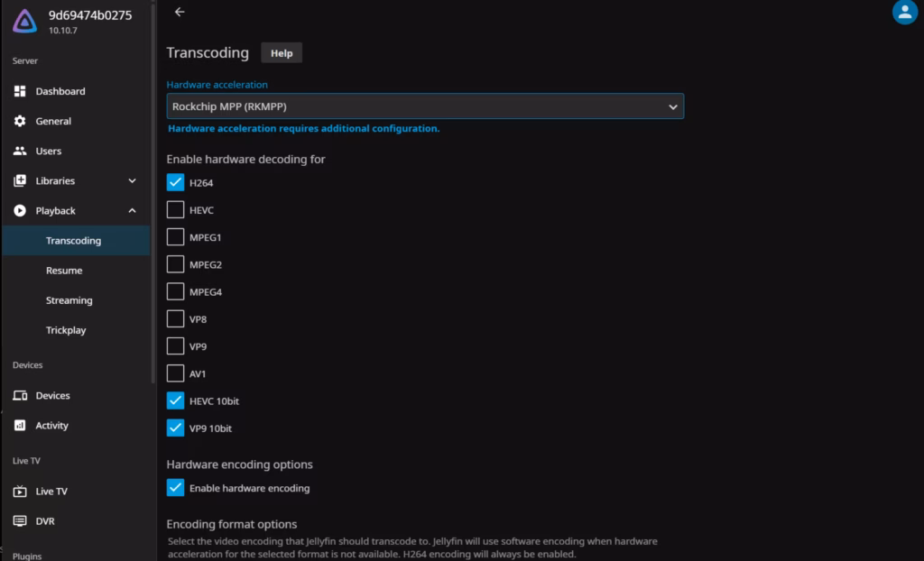Click the Help button
Screen dimensions: 924x561
point(282,53)
